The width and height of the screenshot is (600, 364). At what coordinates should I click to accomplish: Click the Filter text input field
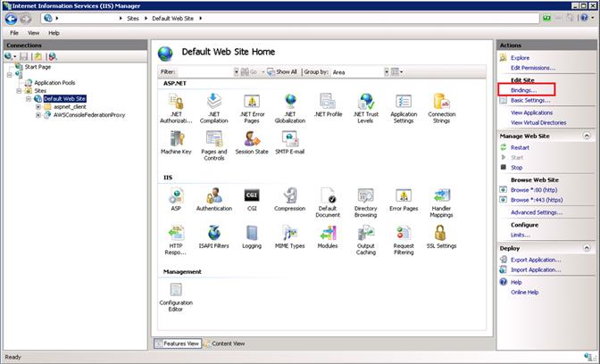[204, 72]
